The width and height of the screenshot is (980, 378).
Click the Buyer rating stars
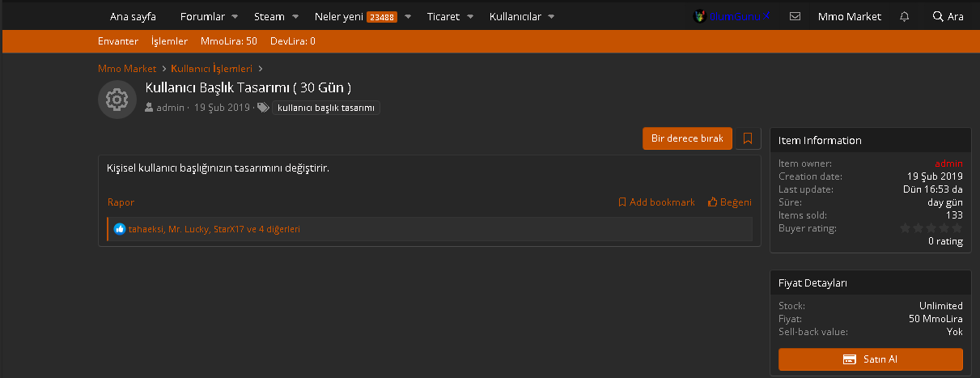tap(931, 228)
